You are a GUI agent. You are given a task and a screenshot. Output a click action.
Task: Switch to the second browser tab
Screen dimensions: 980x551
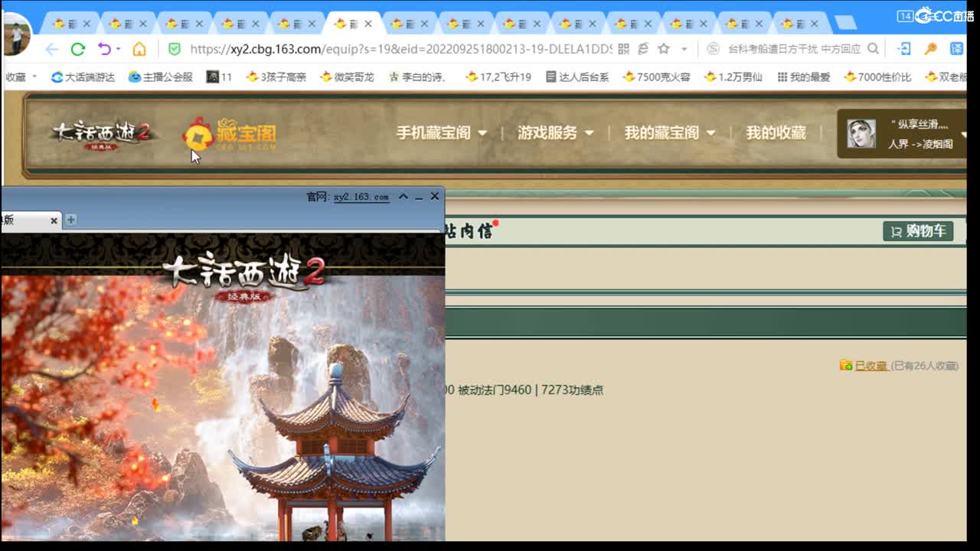tap(127, 24)
